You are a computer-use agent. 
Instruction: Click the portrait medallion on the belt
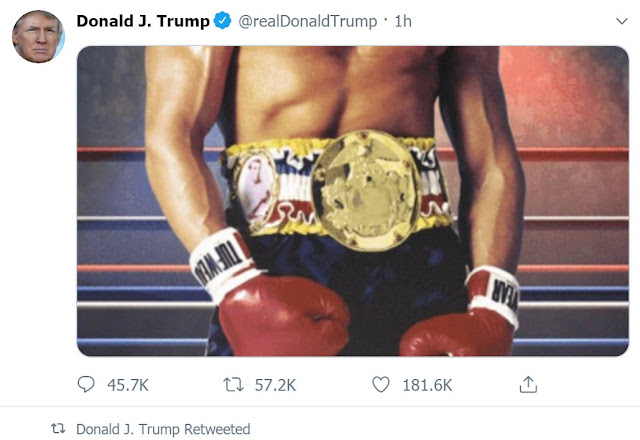[x=256, y=188]
